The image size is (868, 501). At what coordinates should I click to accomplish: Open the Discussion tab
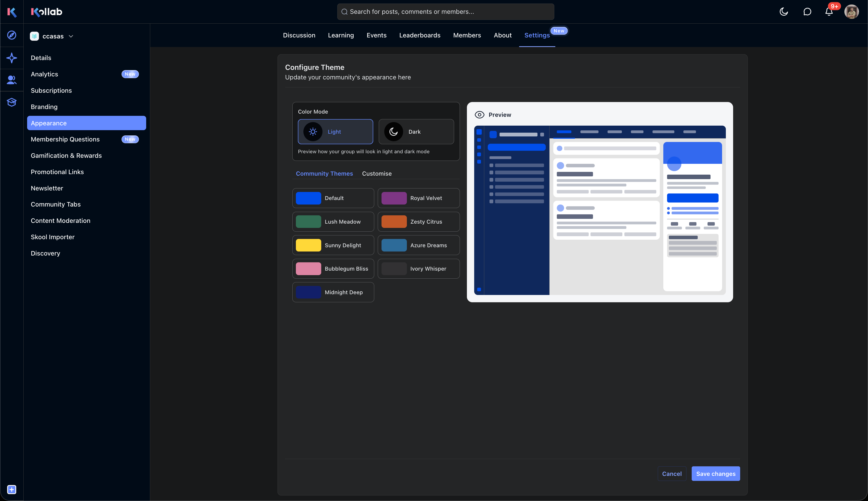(x=299, y=35)
